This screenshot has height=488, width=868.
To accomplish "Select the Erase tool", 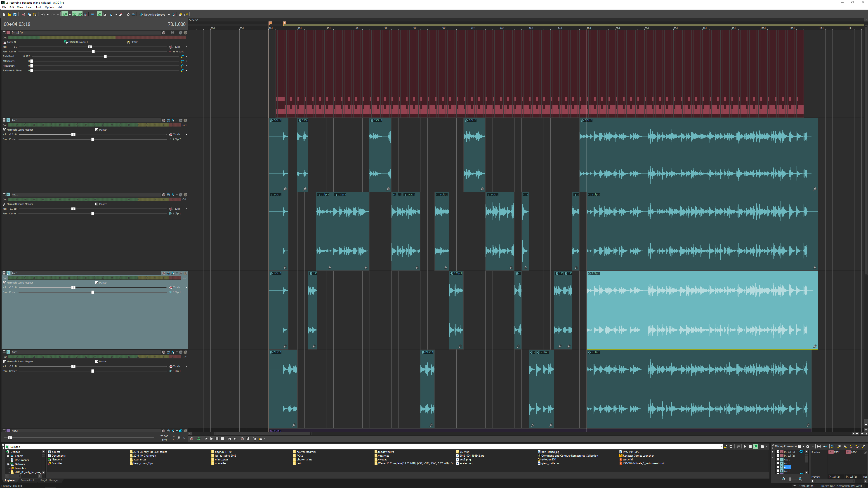I will tap(121, 14).
